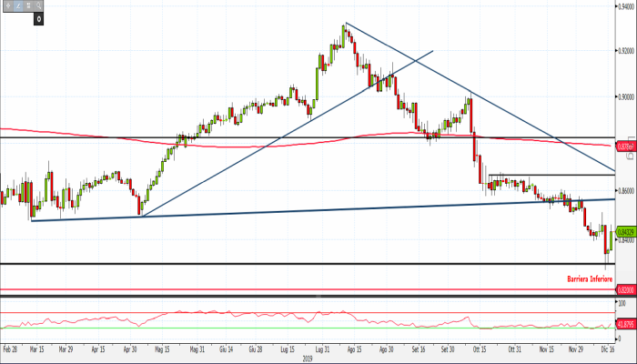637x364 pixels.
Task: Click the 'Apr 30' date axis label
Action: 130,349
